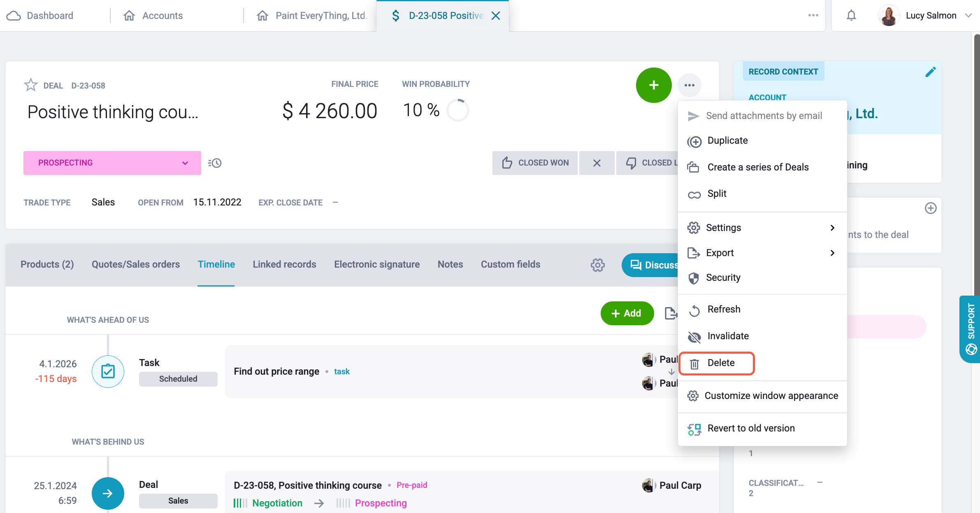Open the Custom fields tab
980x513 pixels.
click(x=511, y=264)
